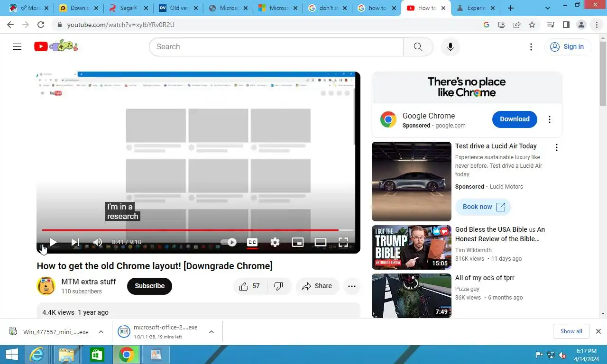Download Google Chrome from the ad

(515, 119)
